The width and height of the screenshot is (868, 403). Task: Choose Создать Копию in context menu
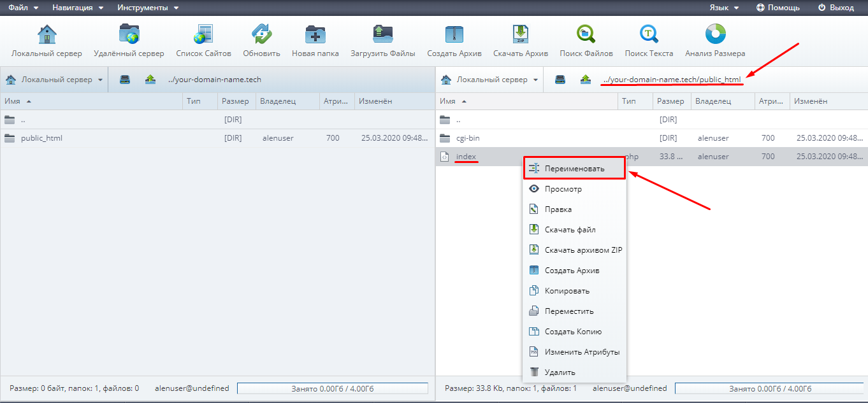575,332
